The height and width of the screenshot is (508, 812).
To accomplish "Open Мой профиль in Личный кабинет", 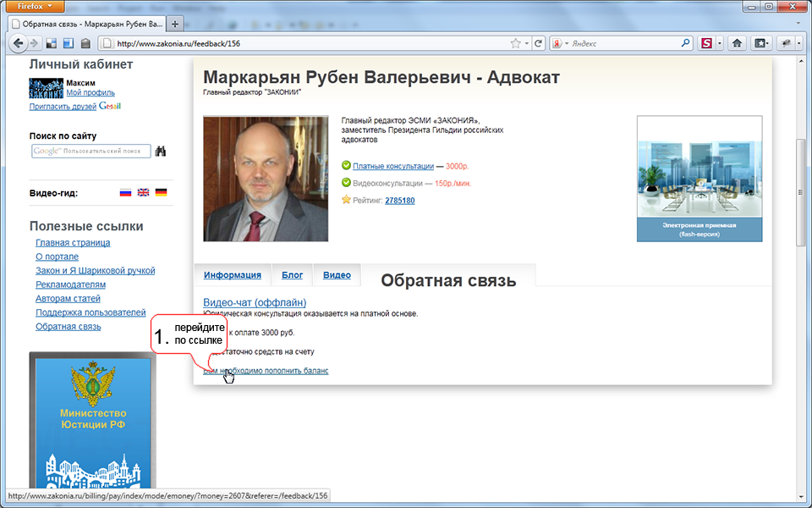I will pos(91,92).
